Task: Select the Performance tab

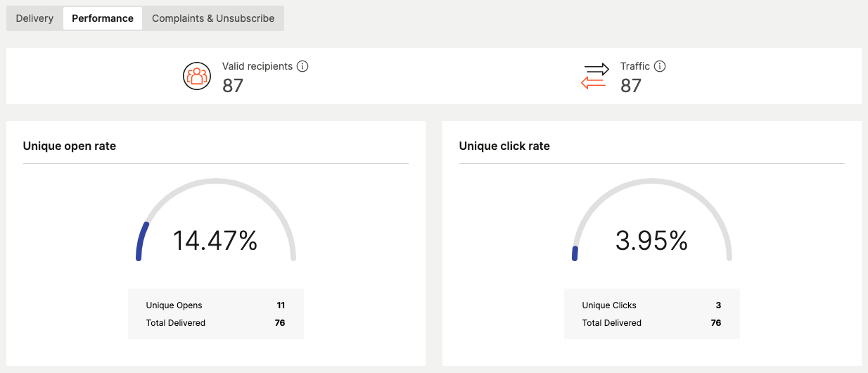Action: pyautogui.click(x=103, y=18)
